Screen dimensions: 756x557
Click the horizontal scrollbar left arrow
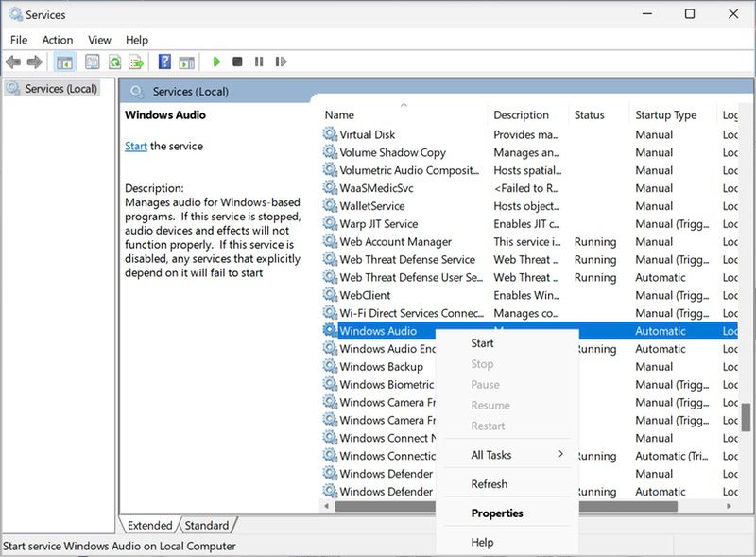327,506
